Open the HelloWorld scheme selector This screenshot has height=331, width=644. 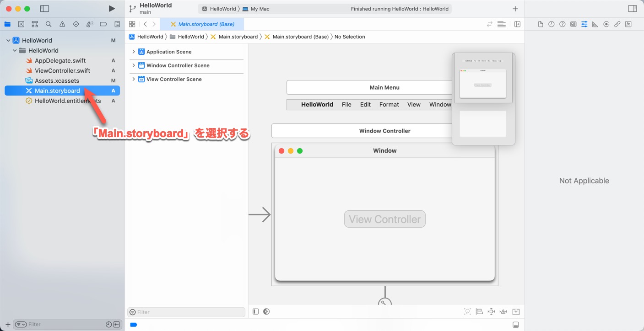[219, 9]
